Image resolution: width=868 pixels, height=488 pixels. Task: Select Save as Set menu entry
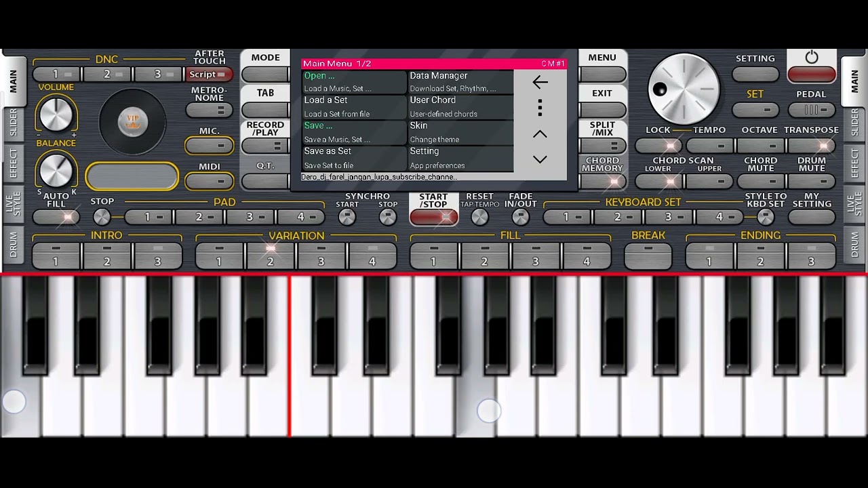point(354,158)
